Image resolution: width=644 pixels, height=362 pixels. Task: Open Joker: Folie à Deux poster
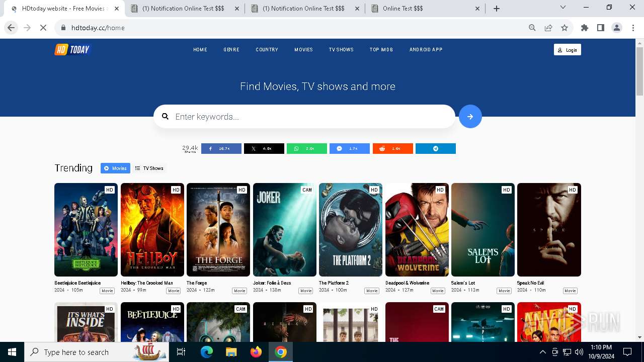point(285,230)
